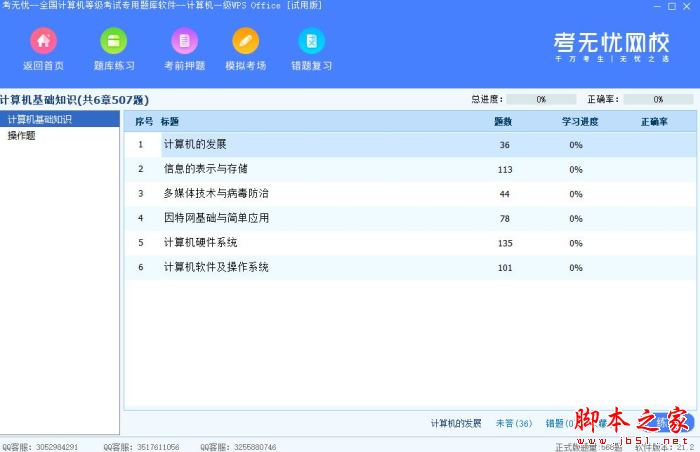700x452 pixels.
Task: Open 模拟考场 mock exam icon
Action: [245, 42]
